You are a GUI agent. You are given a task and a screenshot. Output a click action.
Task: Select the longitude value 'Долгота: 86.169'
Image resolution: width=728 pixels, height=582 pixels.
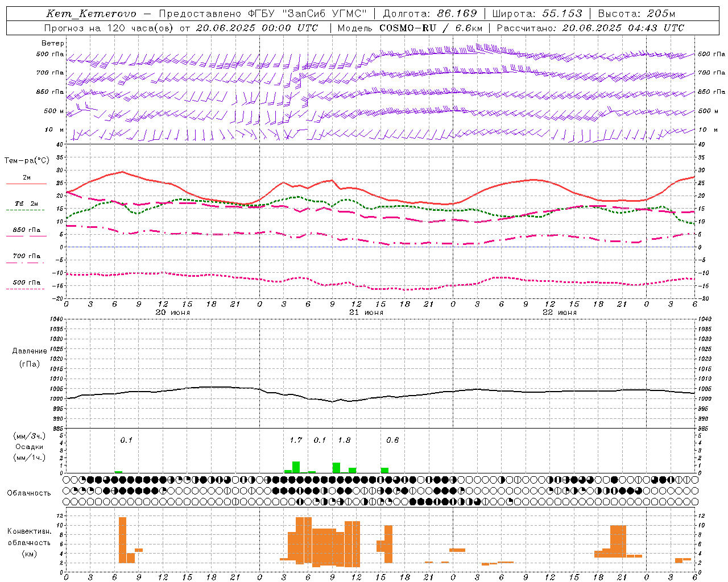coord(430,14)
